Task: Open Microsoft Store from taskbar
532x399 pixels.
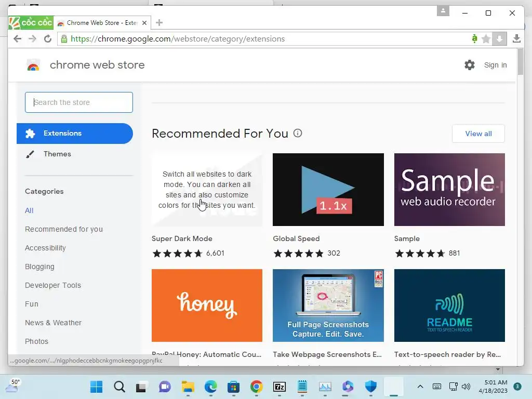Action: 233,387
